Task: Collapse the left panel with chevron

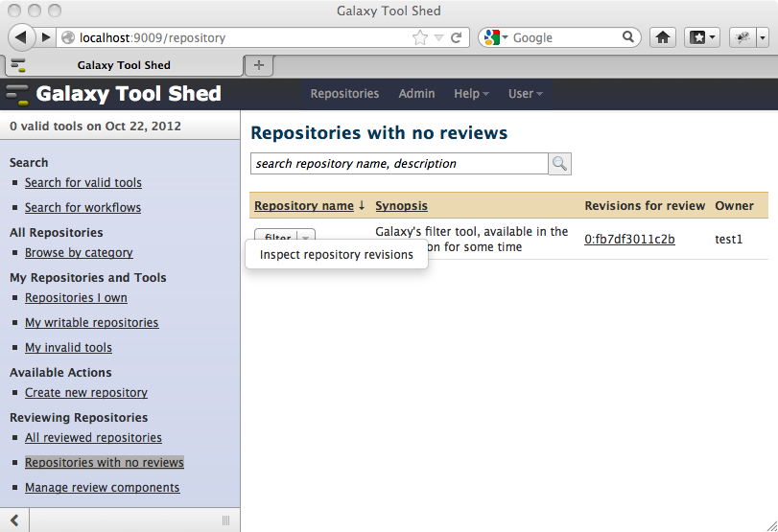Action: point(14,520)
